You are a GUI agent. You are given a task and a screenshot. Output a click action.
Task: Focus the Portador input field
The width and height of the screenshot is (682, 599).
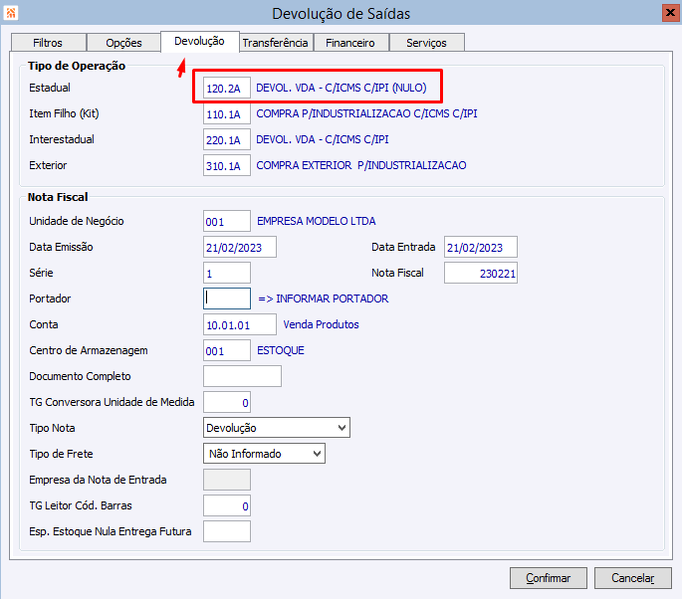coord(227,299)
